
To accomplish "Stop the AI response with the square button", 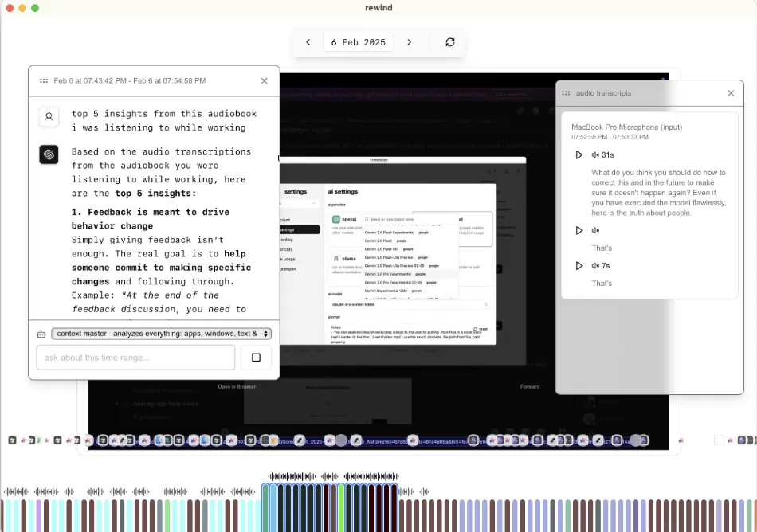I will (256, 358).
